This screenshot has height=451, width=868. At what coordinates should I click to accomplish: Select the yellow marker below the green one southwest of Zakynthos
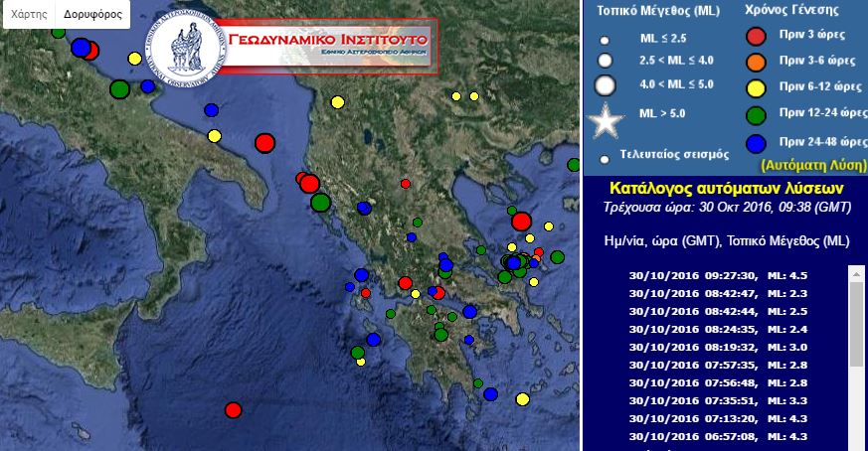pos(361,362)
